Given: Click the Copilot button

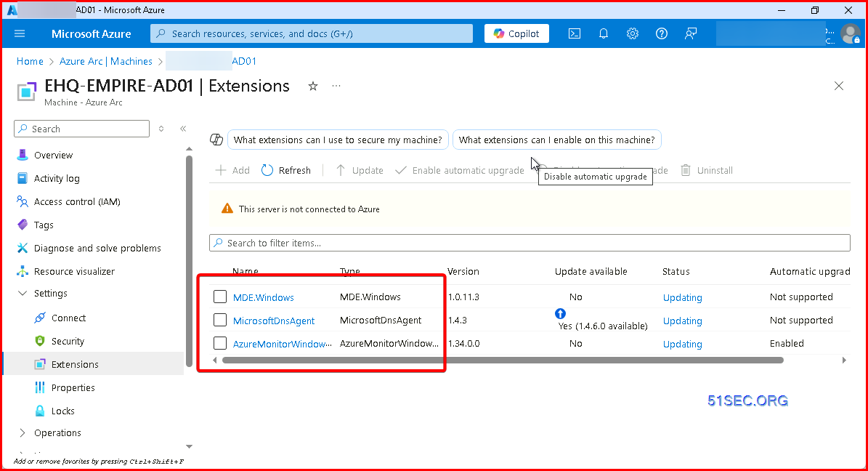Looking at the screenshot, I should pyautogui.click(x=516, y=34).
